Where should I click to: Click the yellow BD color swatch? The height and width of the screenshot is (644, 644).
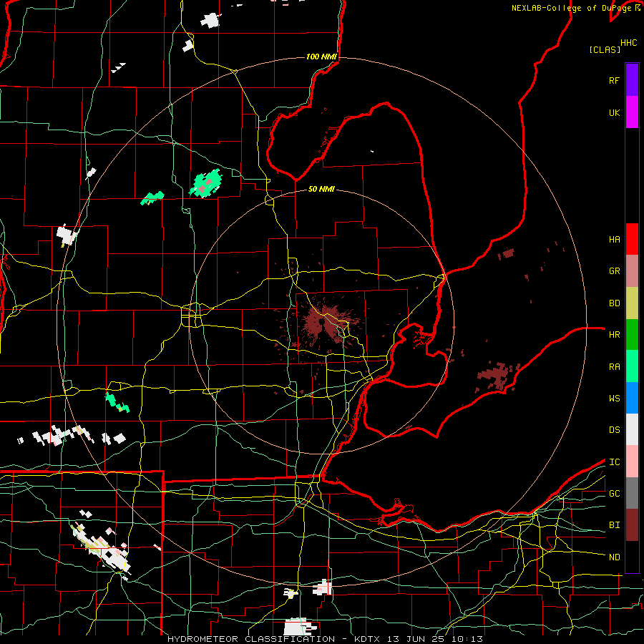pyautogui.click(x=632, y=303)
